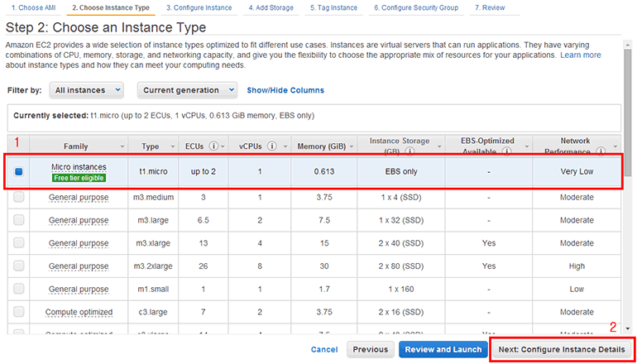Switch to the 1. Choose AMI tab
The height and width of the screenshot is (364, 637).
tap(32, 7)
